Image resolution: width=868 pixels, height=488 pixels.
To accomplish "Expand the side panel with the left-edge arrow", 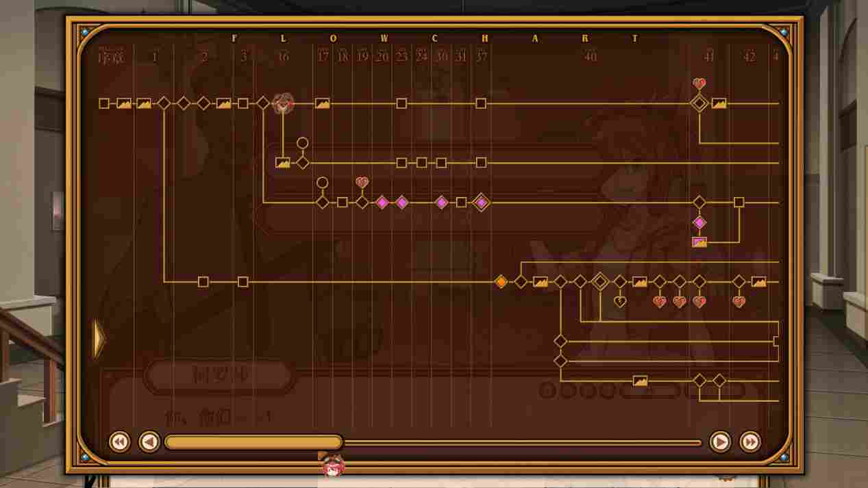I will tap(99, 338).
